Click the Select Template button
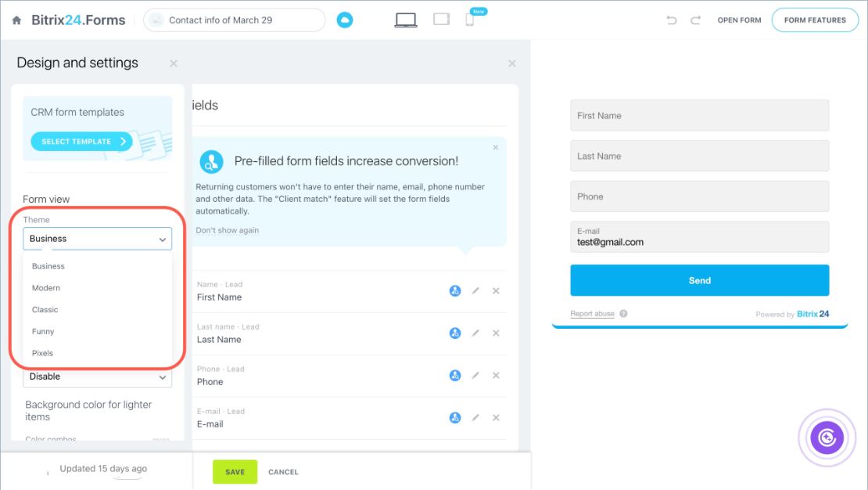 (x=81, y=142)
